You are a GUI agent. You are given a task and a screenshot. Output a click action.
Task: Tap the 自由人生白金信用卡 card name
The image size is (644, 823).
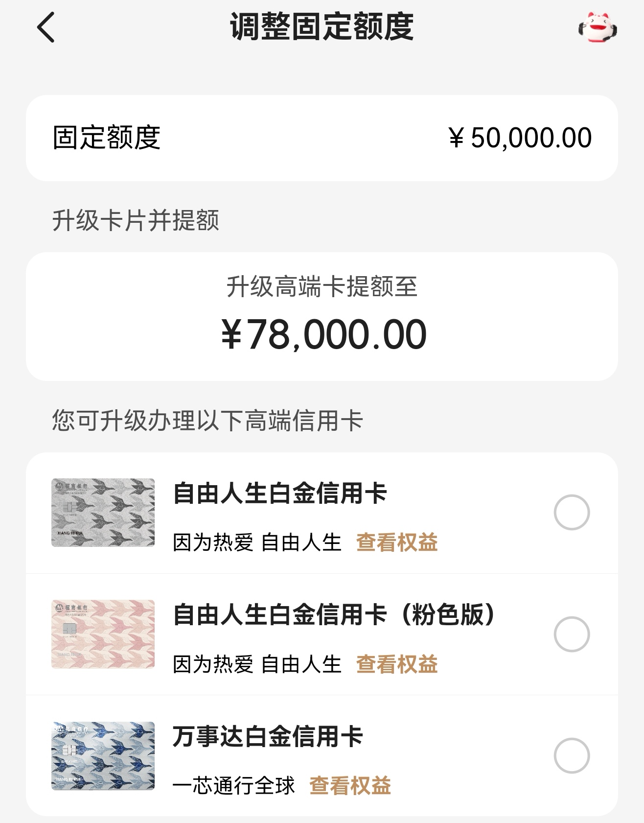280,493
